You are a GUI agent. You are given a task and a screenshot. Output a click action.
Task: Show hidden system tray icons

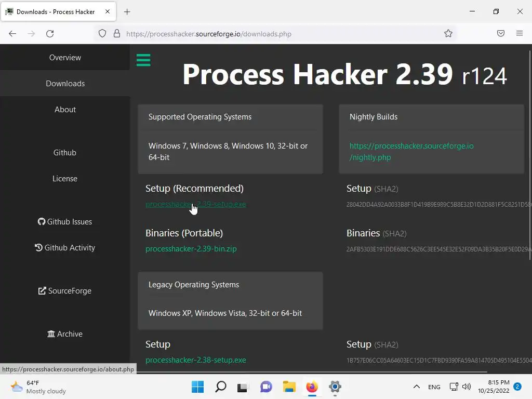417,387
